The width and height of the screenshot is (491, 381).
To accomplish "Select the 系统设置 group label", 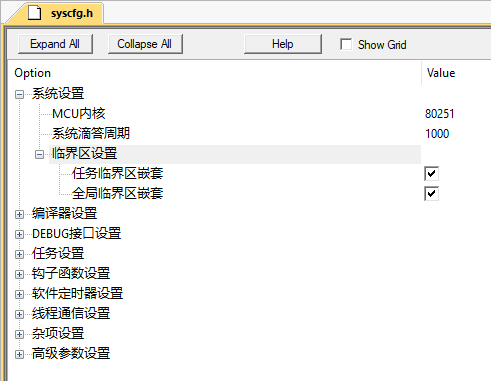I will pos(58,94).
